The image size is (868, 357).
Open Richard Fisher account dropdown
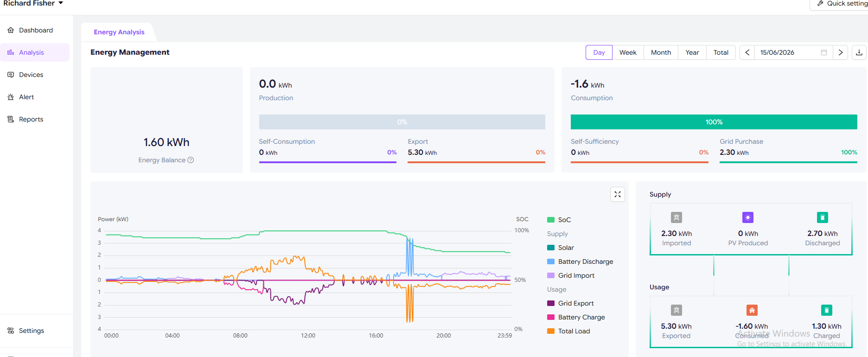(33, 4)
